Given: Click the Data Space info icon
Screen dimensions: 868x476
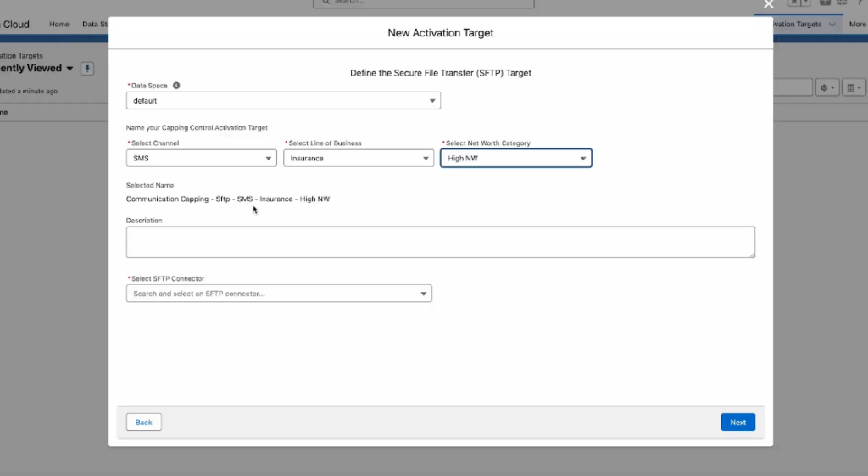Looking at the screenshot, I should [x=176, y=86].
